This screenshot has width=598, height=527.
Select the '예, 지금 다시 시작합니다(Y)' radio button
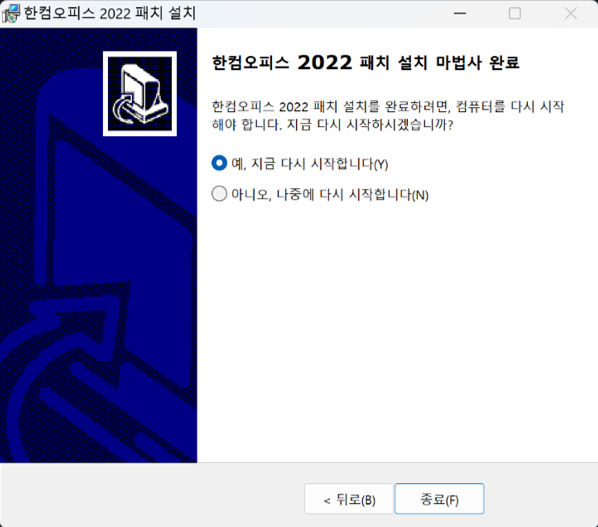coord(219,163)
